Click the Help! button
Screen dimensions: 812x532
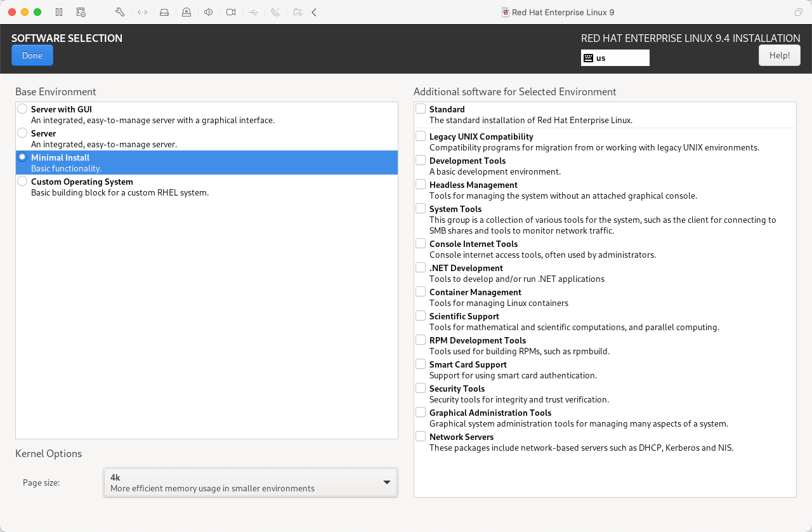point(779,55)
